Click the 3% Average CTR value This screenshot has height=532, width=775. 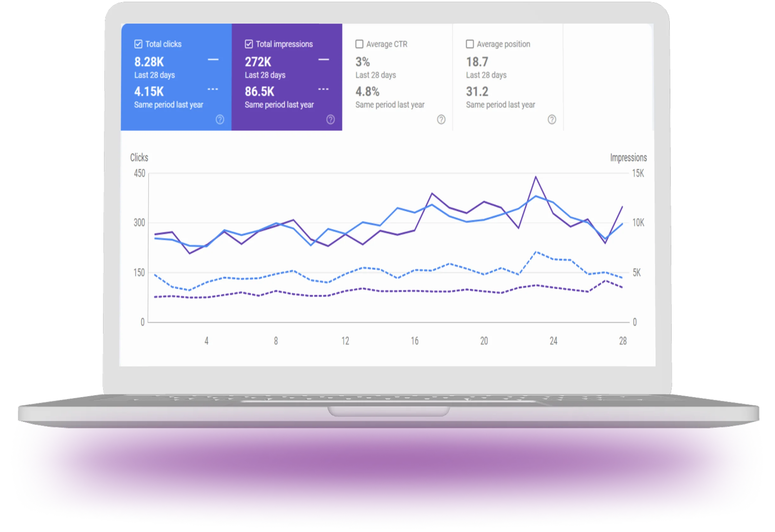point(362,62)
